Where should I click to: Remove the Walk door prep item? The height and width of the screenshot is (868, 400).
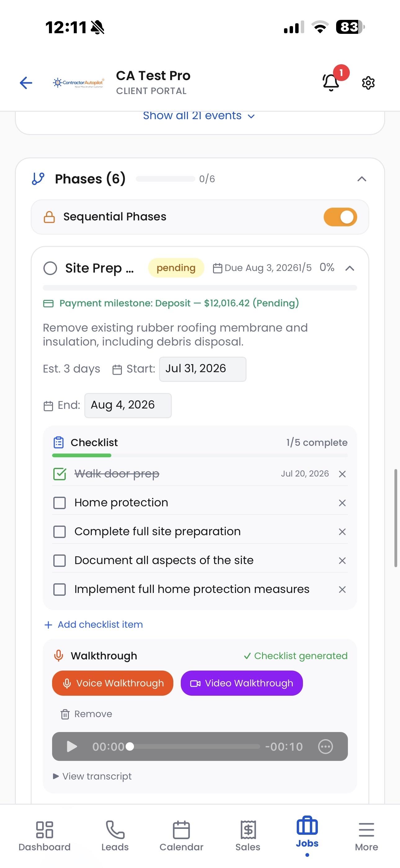tap(342, 474)
